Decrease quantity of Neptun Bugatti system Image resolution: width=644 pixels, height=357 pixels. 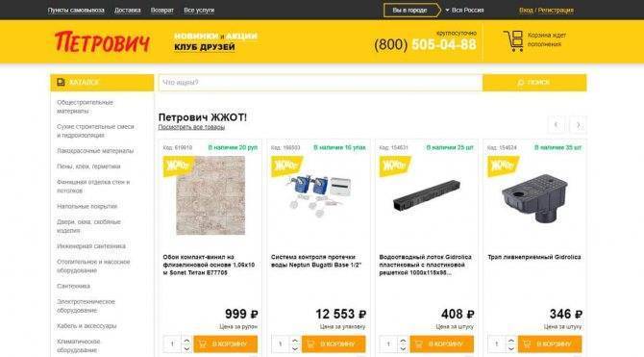294,348
